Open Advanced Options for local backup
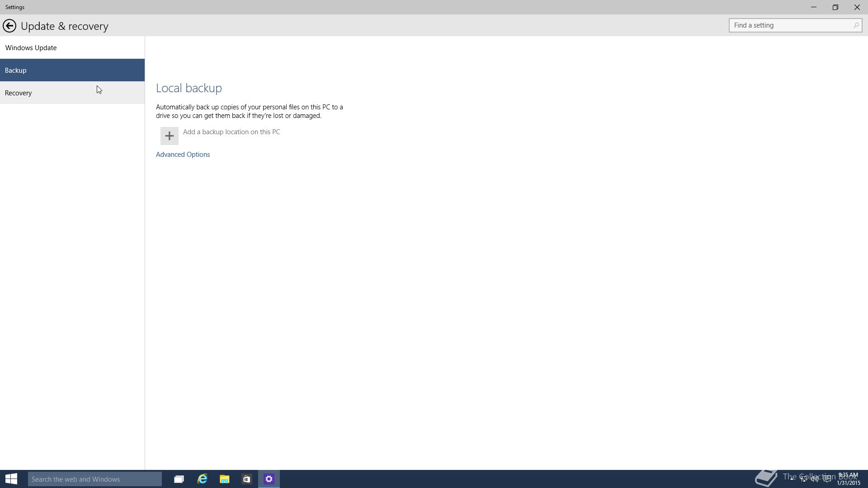 [x=183, y=154]
